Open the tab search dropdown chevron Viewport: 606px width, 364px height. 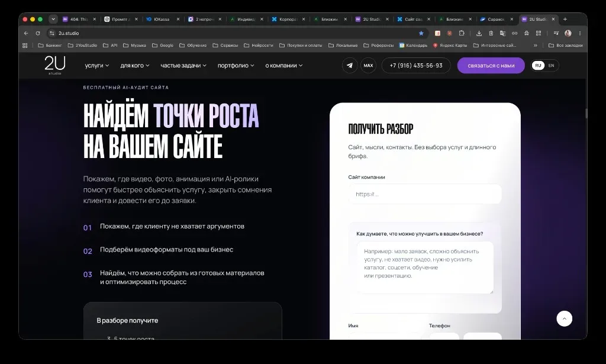[x=53, y=19]
